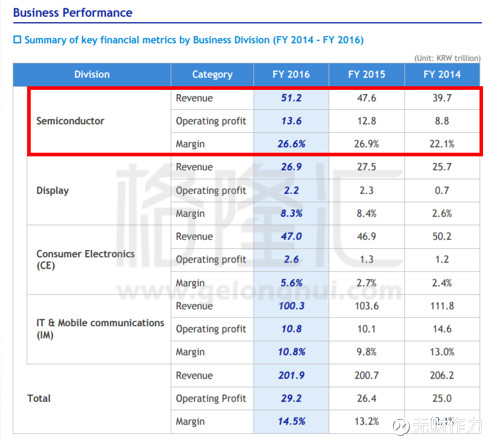The image size is (491, 439).
Task: Click IM operating profit '10.1'
Action: (367, 329)
